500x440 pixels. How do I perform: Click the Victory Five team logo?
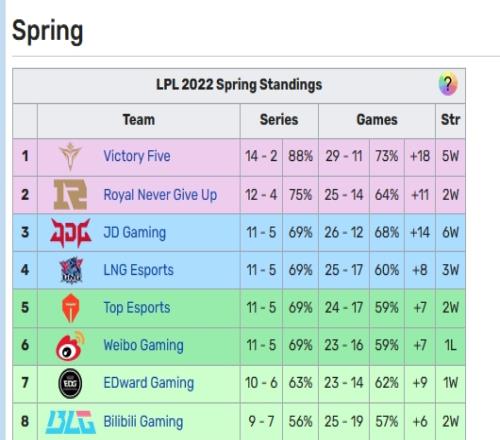click(x=70, y=156)
